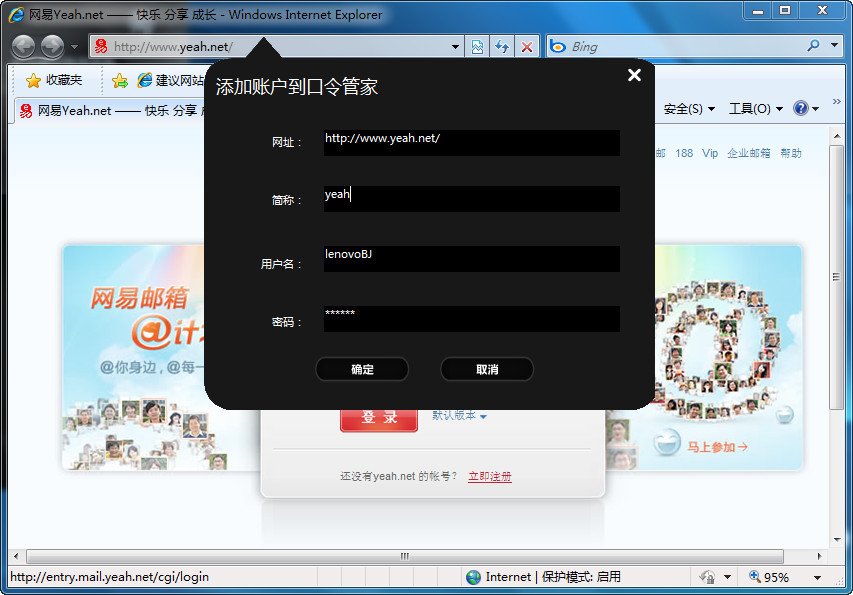This screenshot has height=595, width=853.
Task: Stop page loading with the red X icon
Action: pyautogui.click(x=527, y=46)
